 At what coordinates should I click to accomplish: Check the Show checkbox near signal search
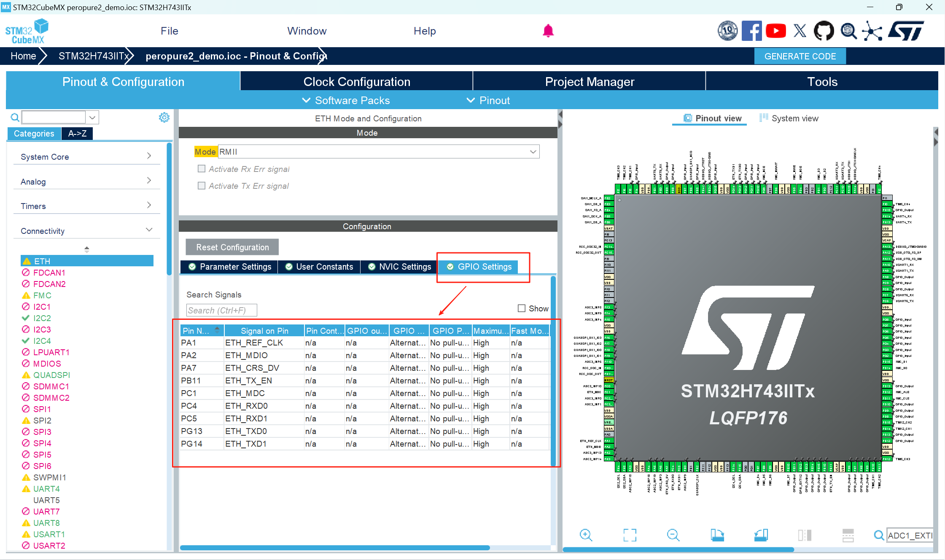(x=522, y=308)
